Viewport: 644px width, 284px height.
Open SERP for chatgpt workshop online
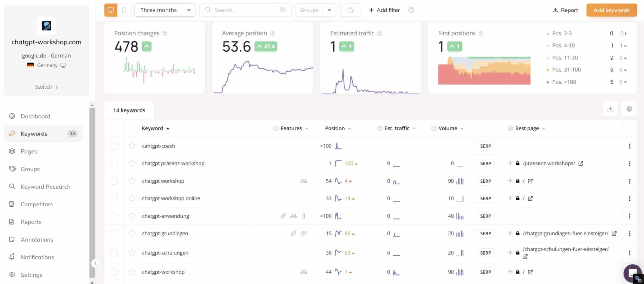point(486,198)
